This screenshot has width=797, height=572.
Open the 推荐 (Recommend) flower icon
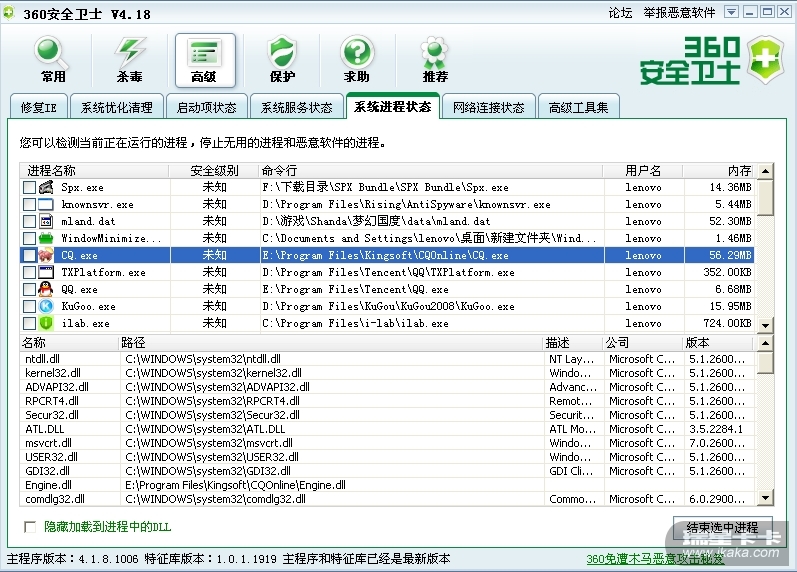(435, 59)
